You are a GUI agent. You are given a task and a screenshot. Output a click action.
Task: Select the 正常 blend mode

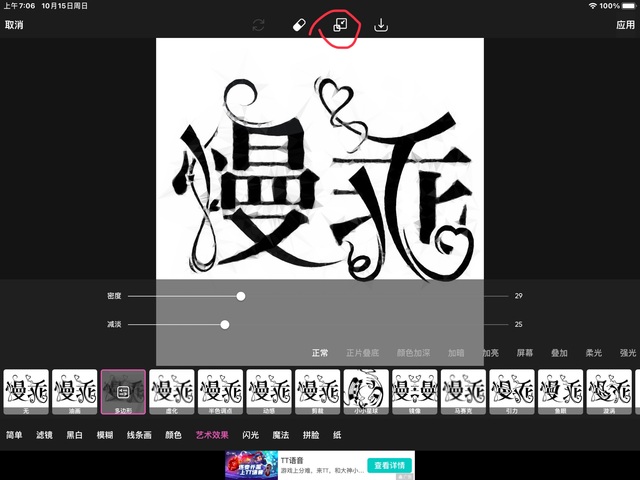[320, 353]
